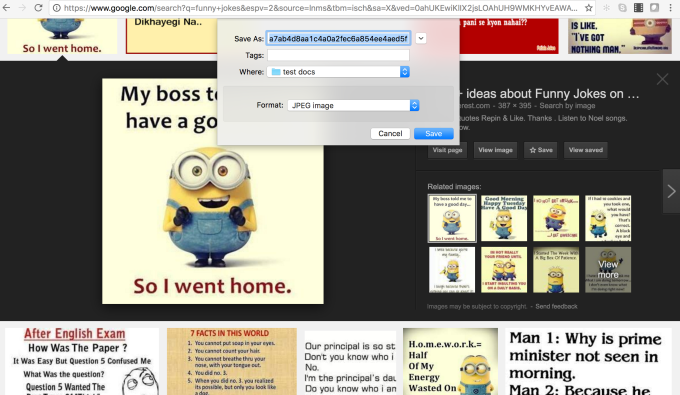The width and height of the screenshot is (680, 395).
Task: Click the address bar URL field
Action: click(321, 8)
